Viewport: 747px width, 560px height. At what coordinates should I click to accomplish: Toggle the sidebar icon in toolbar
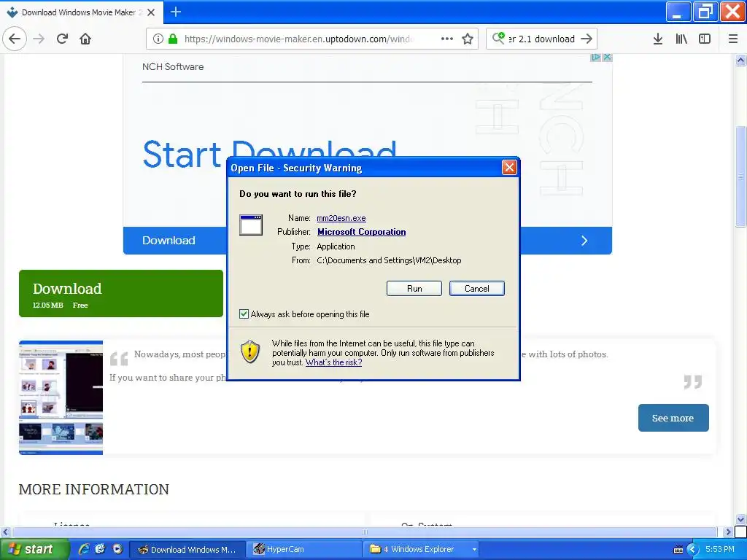pyautogui.click(x=705, y=39)
